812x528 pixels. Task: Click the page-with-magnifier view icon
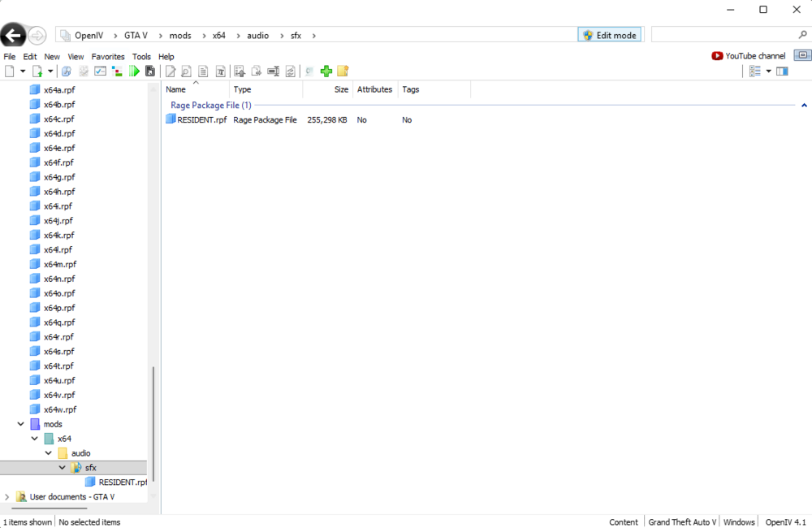point(187,71)
